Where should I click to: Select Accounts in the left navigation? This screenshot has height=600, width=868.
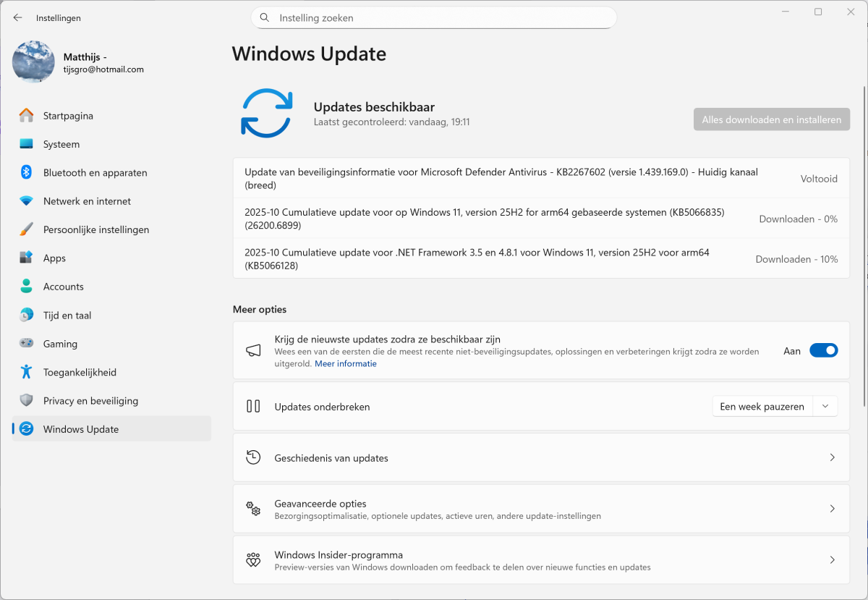64,287
